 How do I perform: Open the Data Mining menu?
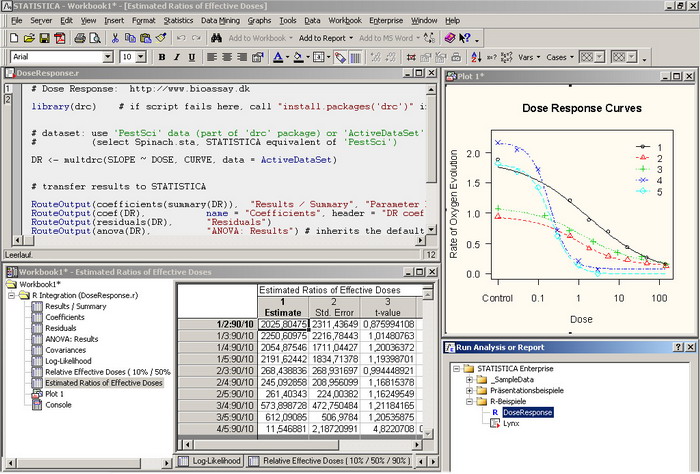pos(220,21)
